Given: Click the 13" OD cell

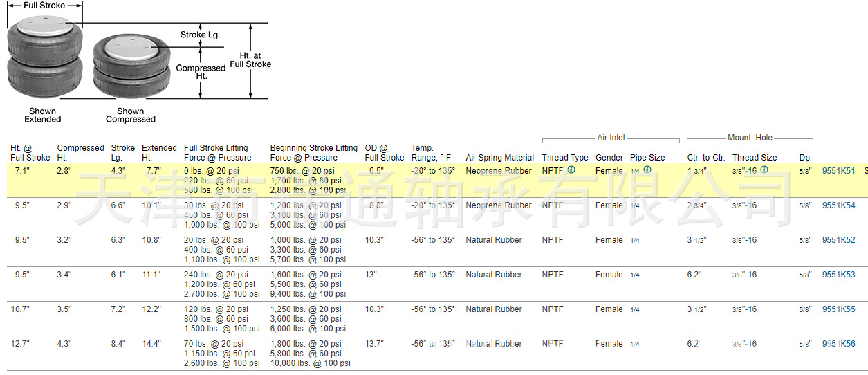Looking at the screenshot, I should (371, 275).
